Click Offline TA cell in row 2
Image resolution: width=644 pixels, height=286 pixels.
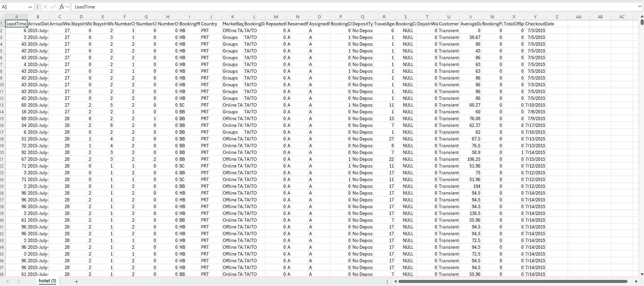pos(232,30)
